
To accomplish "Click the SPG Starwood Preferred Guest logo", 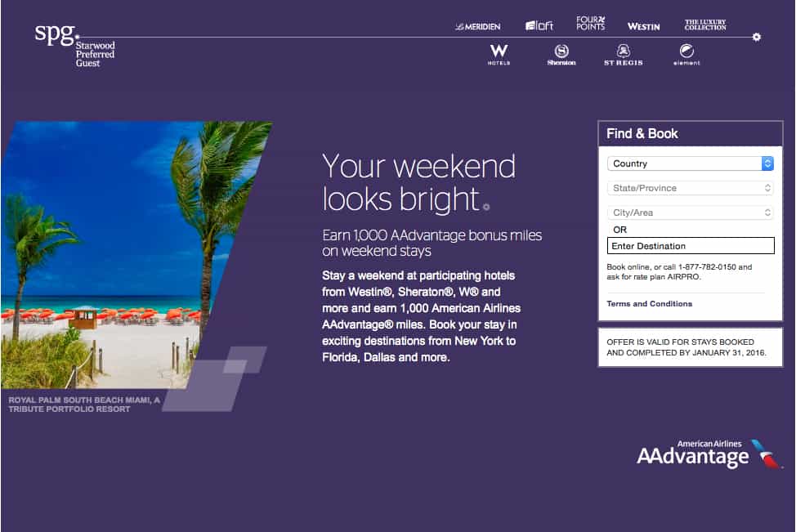I will (74, 46).
